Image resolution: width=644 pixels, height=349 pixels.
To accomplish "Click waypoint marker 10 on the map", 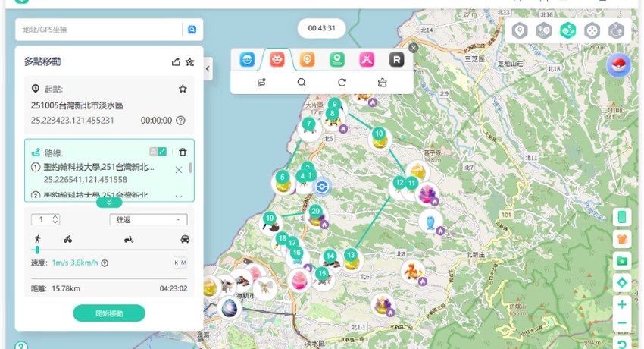I will click(x=379, y=134).
